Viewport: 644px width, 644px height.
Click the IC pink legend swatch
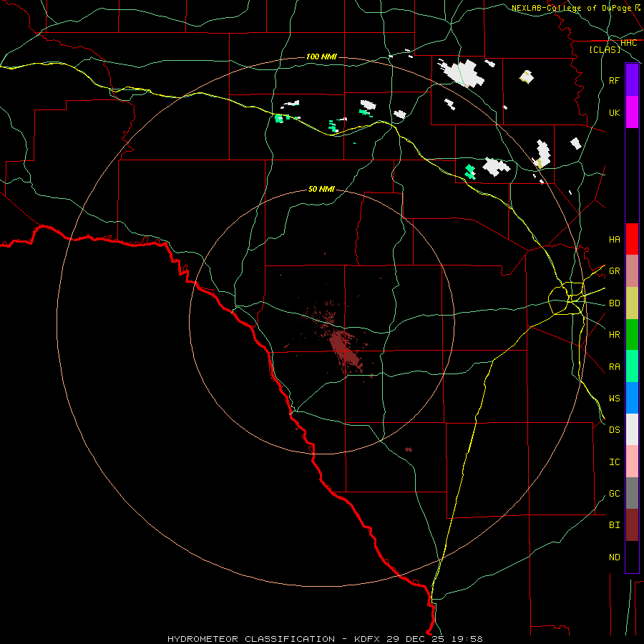632,462
